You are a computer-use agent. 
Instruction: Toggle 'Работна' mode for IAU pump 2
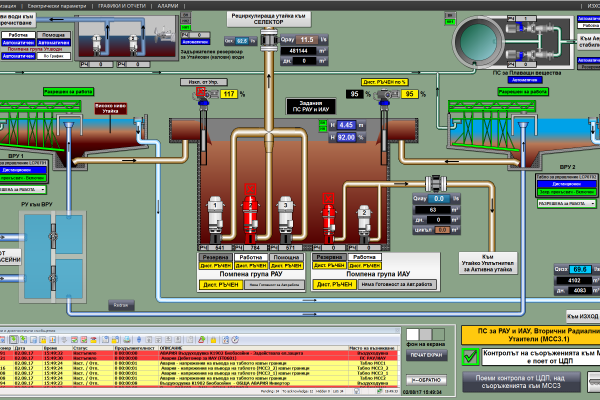(x=364, y=257)
